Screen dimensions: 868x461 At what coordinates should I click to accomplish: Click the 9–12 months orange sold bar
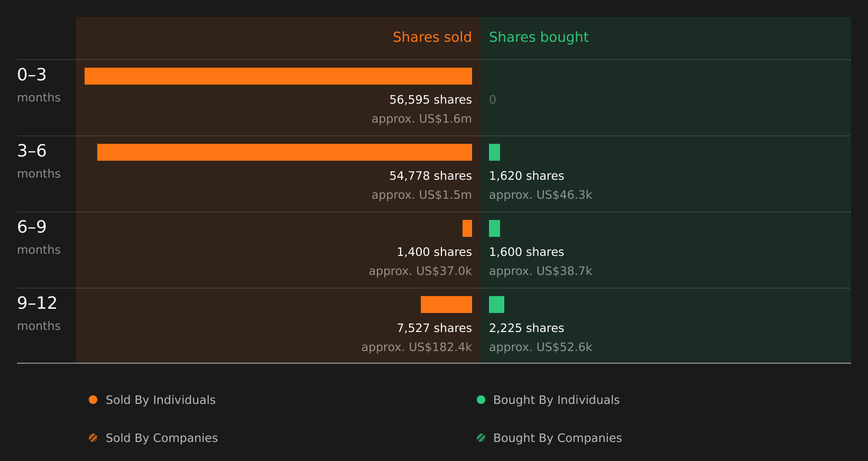pyautogui.click(x=446, y=305)
